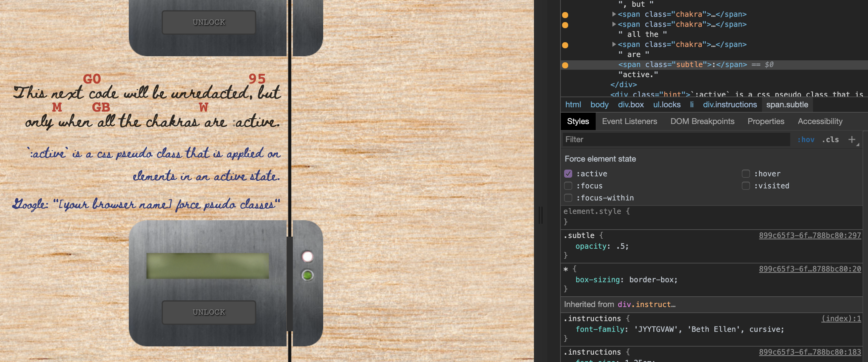Toggle the :hov element state button
The height and width of the screenshot is (362, 868).
pos(805,139)
